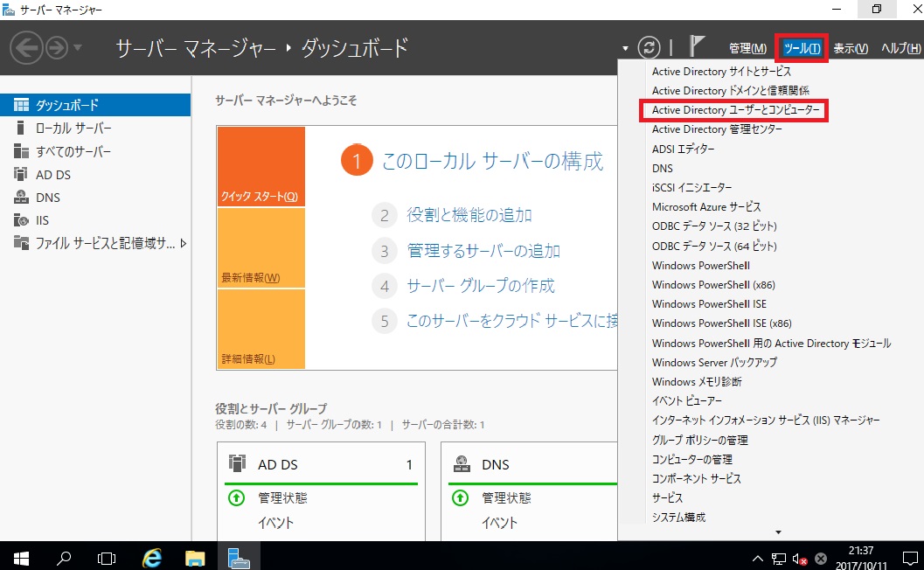This screenshot has height=570, width=924.
Task: Open ODBC データ ソース (32 ビット)
Action: [x=714, y=226]
